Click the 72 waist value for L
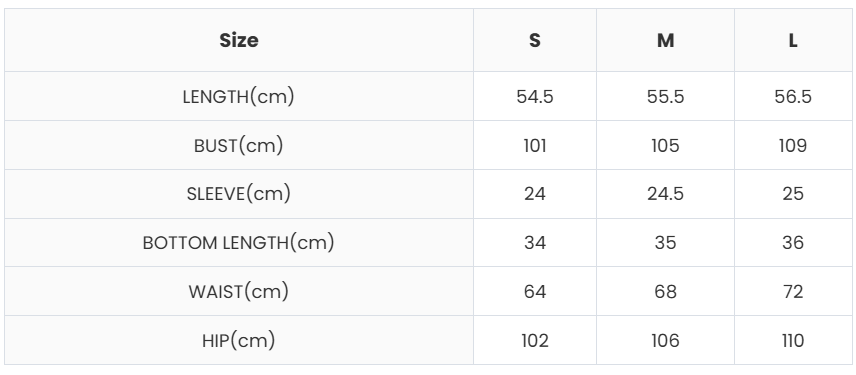 tap(793, 291)
